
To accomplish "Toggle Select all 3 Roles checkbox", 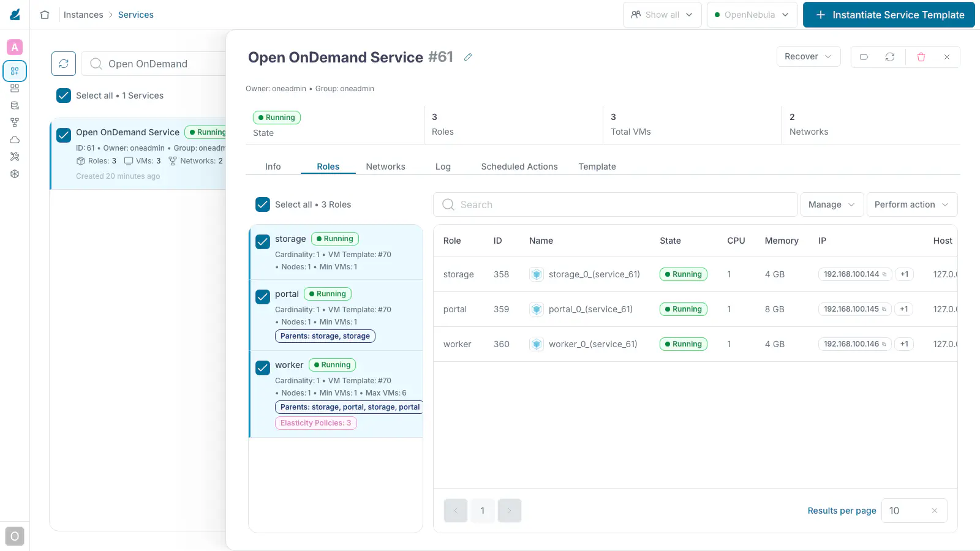I will (x=263, y=204).
